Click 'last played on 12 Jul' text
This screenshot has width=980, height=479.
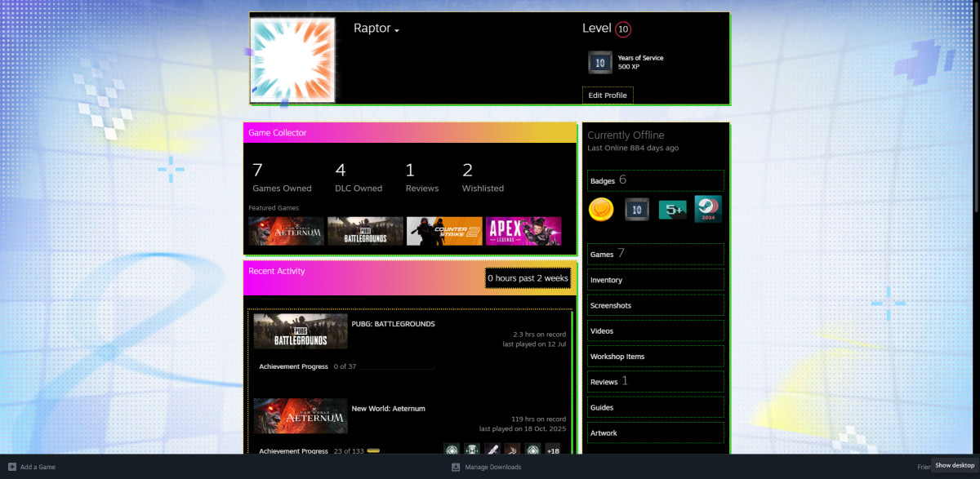point(534,344)
